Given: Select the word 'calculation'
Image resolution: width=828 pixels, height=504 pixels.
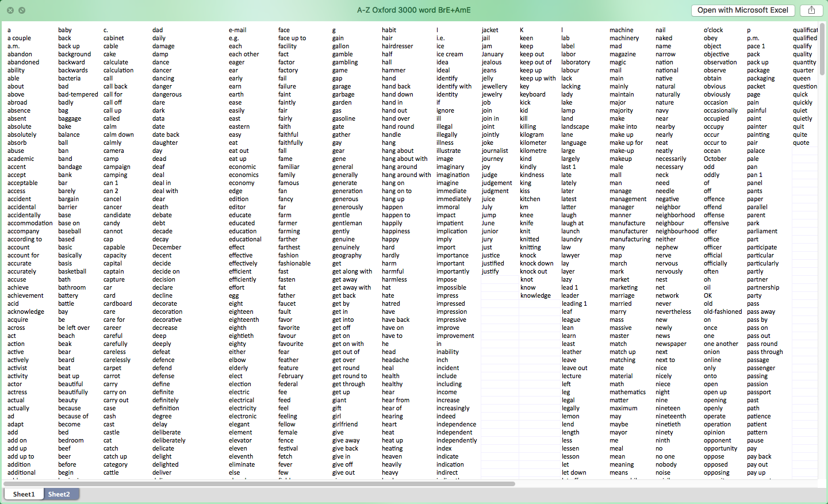Looking at the screenshot, I should coord(118,70).
